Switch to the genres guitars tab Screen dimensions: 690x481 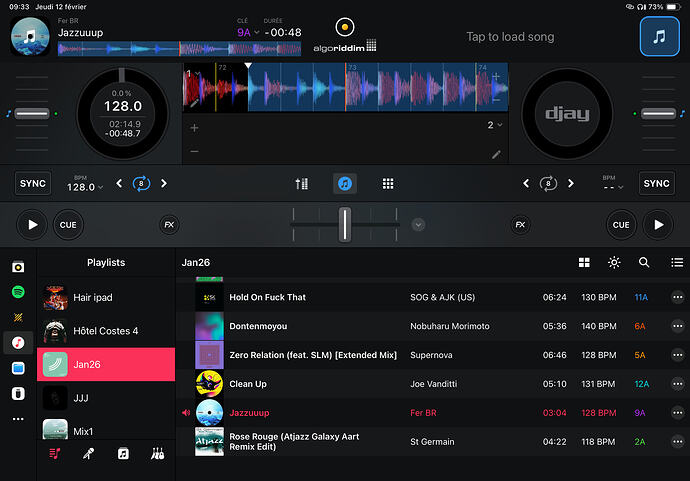point(157,453)
